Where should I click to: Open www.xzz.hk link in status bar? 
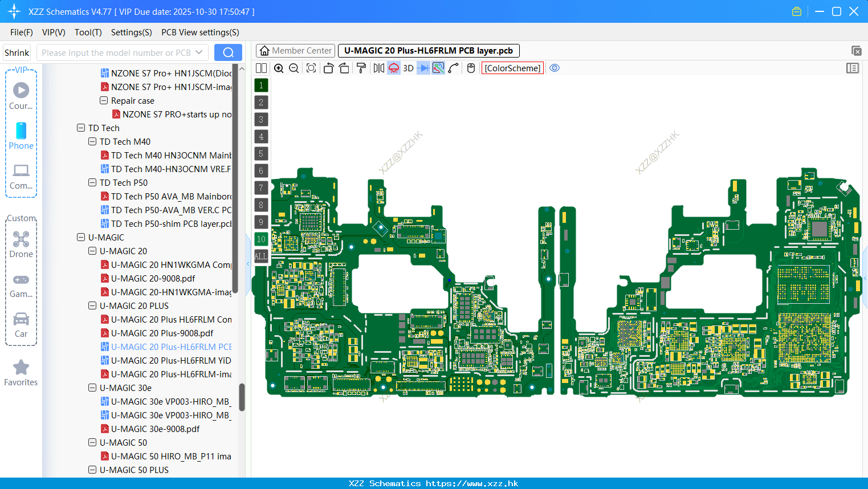[472, 483]
